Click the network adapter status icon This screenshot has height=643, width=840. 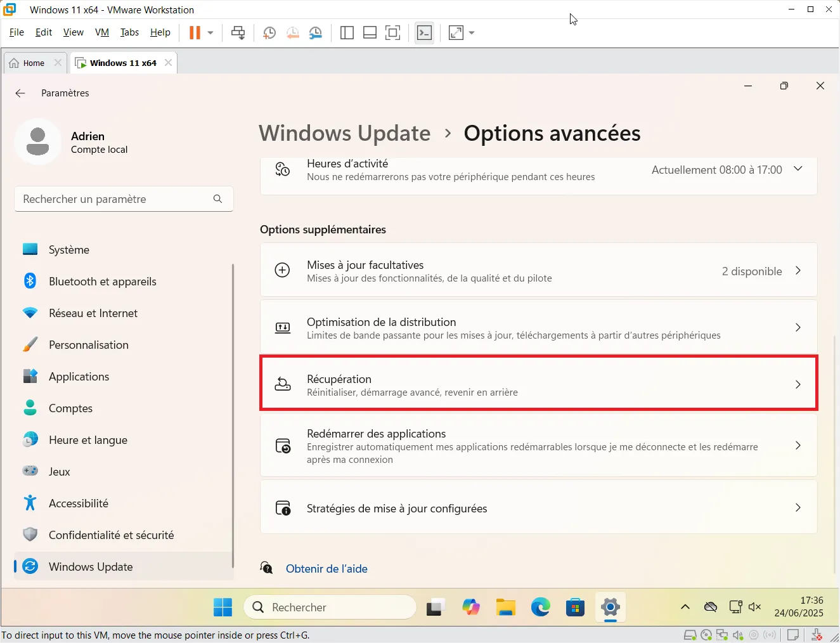tap(722, 635)
